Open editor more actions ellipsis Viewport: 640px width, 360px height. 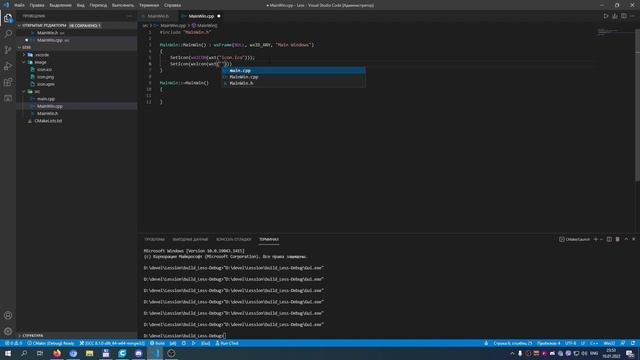(632, 16)
